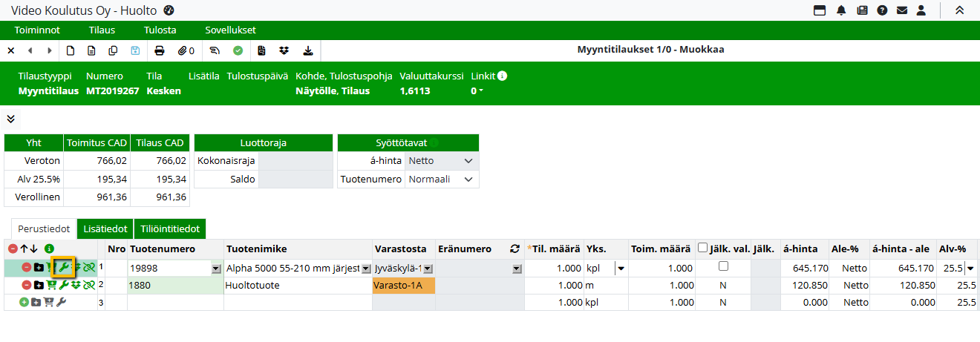The width and height of the screenshot is (980, 342).
Task: Open the paperclip attachments icon
Action: (184, 50)
